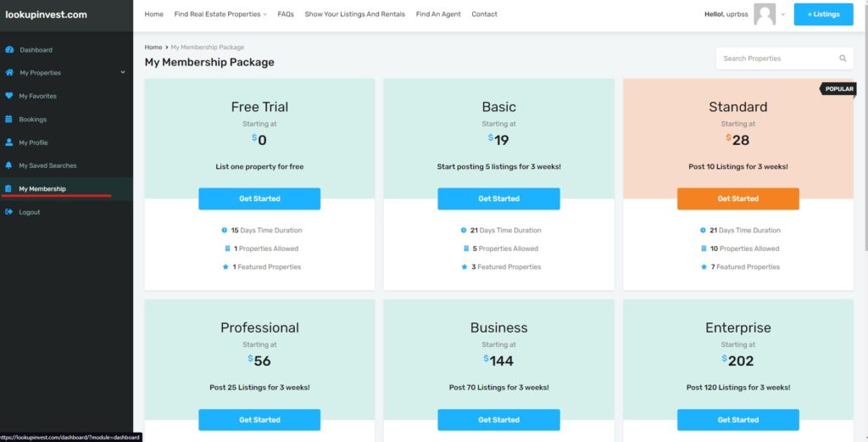
Task: Click the user avatar picture
Action: [x=765, y=14]
